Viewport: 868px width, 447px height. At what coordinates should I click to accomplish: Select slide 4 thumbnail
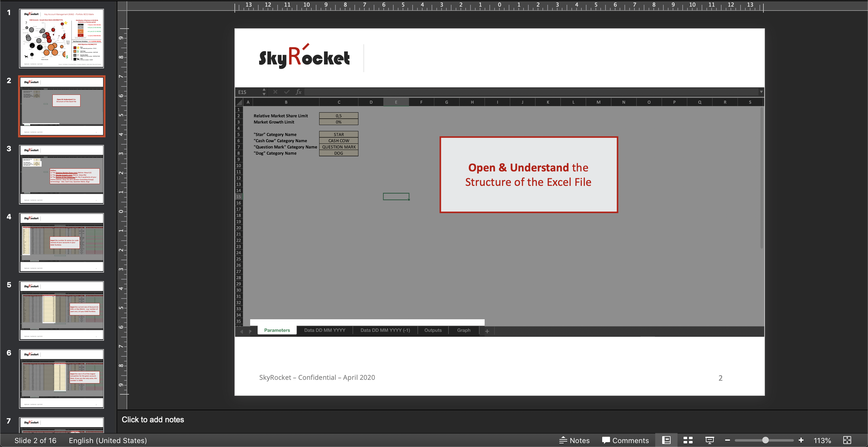coord(62,242)
